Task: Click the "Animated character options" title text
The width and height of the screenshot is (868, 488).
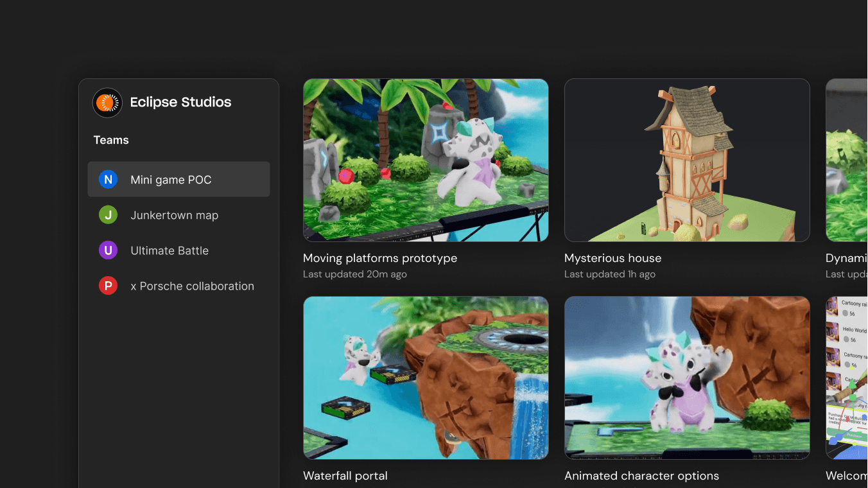Action: click(x=642, y=476)
